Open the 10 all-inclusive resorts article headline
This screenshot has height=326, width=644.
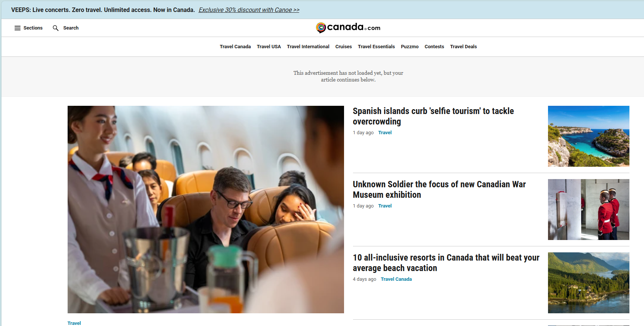click(446, 263)
